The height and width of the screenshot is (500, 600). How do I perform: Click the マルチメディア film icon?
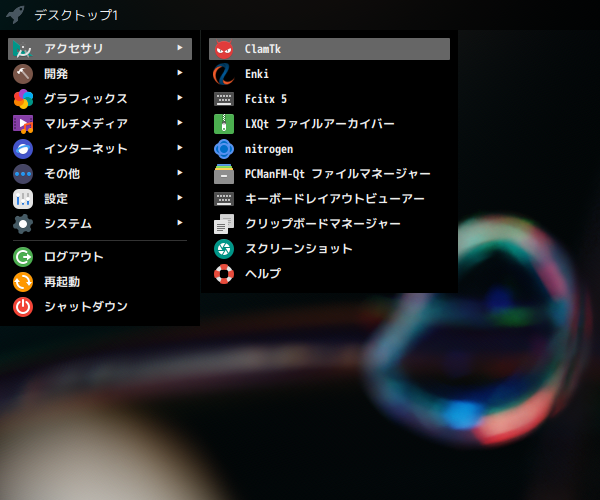23,124
